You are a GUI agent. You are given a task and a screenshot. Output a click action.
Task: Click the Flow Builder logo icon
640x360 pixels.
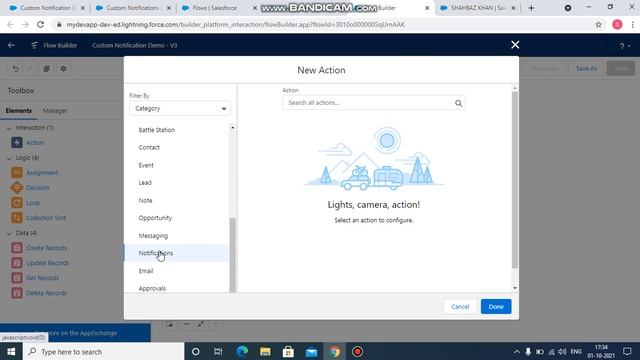pos(34,45)
